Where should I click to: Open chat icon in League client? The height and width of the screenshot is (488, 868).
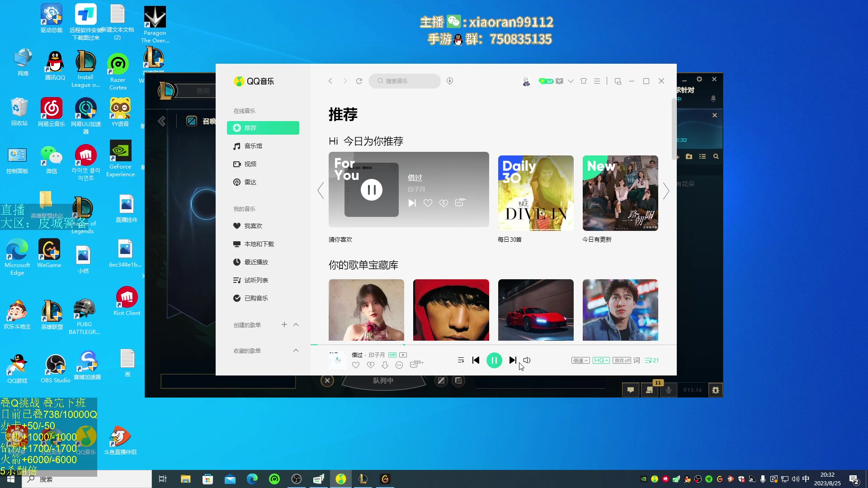[631, 390]
